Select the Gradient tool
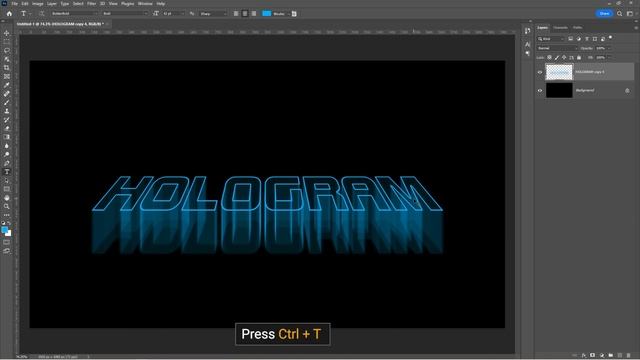The height and width of the screenshot is (360, 640). tap(7, 137)
